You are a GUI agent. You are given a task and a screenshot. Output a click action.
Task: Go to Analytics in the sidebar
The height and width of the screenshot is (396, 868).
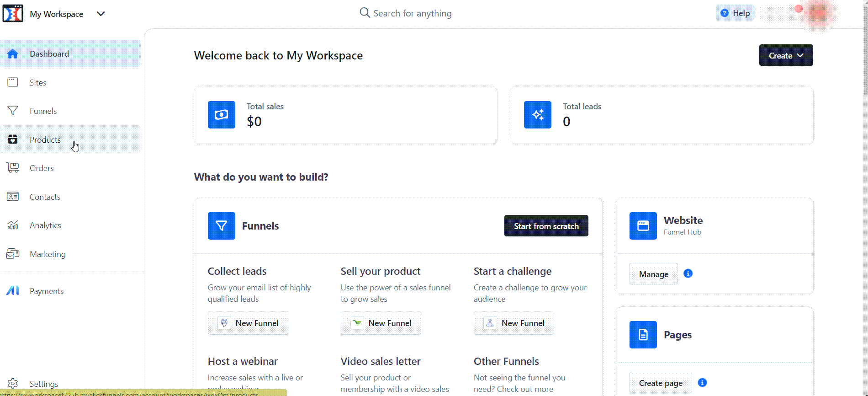click(x=70, y=225)
